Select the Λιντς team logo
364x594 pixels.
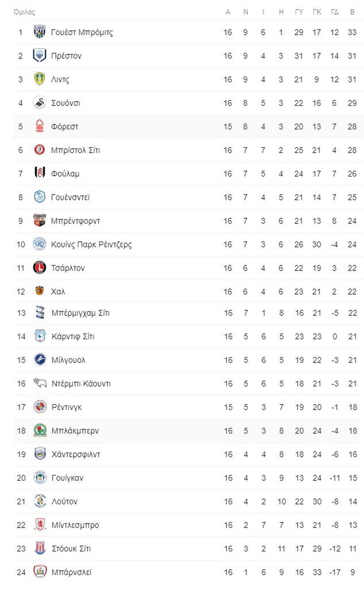[x=39, y=79]
